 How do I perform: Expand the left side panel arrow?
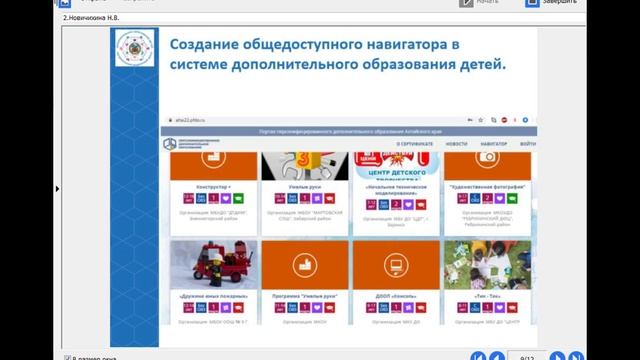[x=57, y=189]
